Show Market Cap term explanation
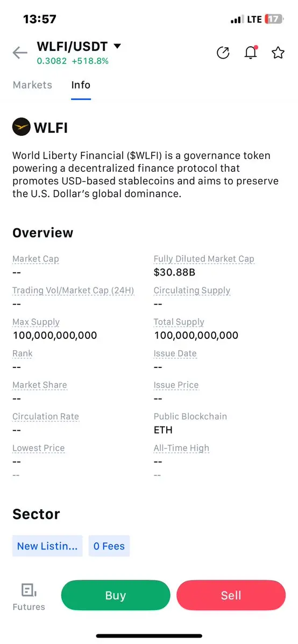Viewport: 298px width, 644px height. click(36, 259)
